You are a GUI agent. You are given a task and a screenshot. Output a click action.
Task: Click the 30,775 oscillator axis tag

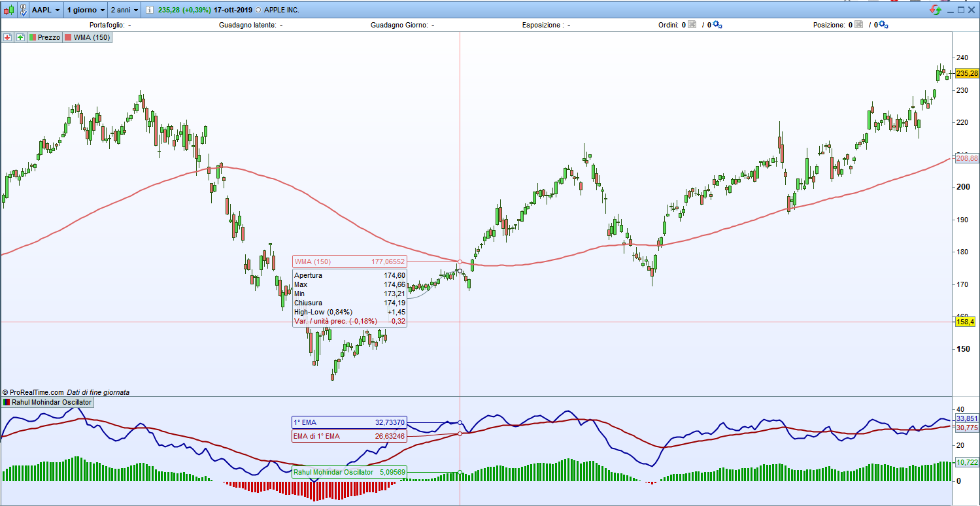[967, 428]
